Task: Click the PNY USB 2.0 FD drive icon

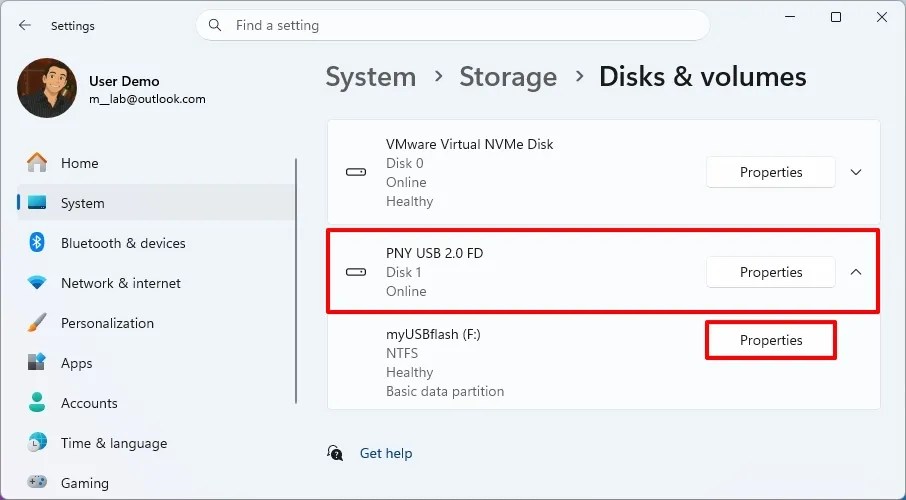Action: (x=356, y=272)
